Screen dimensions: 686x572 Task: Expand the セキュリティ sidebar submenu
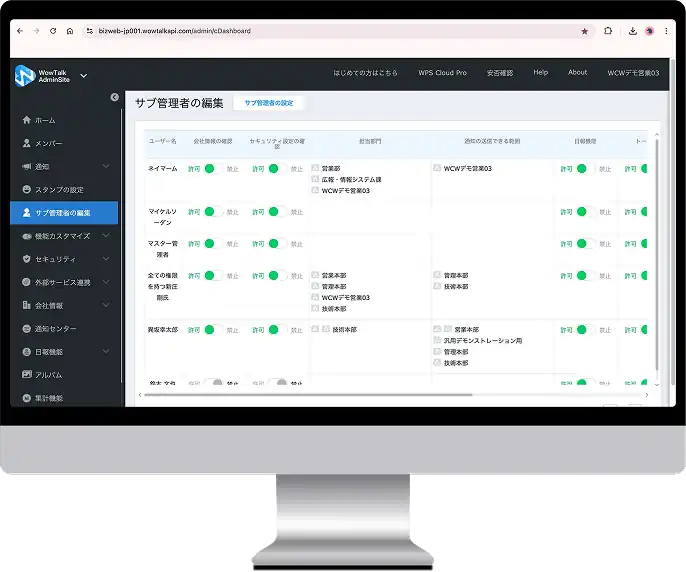click(x=106, y=259)
